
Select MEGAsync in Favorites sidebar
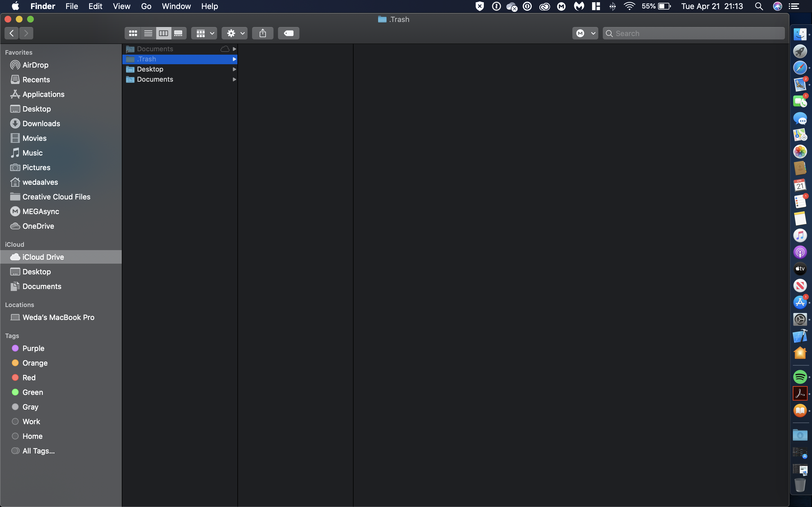pyautogui.click(x=41, y=212)
